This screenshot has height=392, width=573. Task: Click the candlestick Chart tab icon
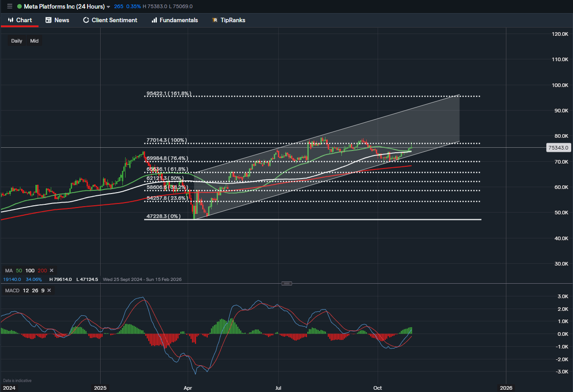tap(10, 20)
